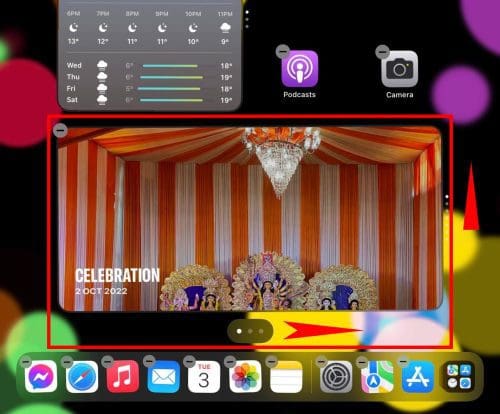Remove Safari from dock via minus badge
500x414 pixels.
point(67,361)
